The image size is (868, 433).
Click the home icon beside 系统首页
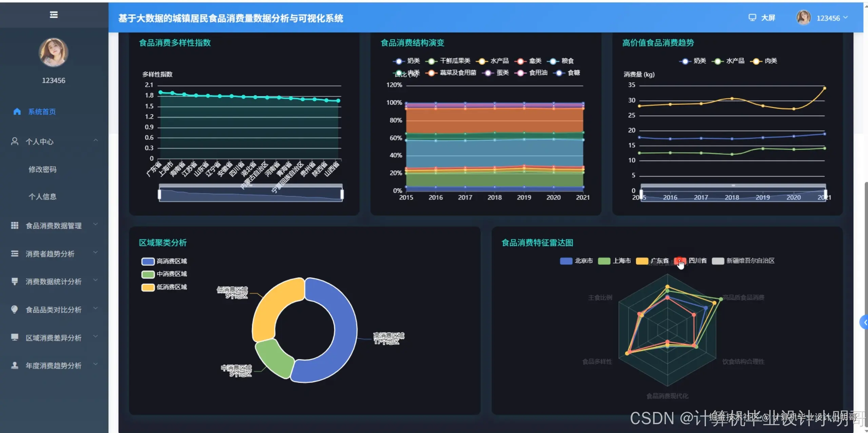17,112
